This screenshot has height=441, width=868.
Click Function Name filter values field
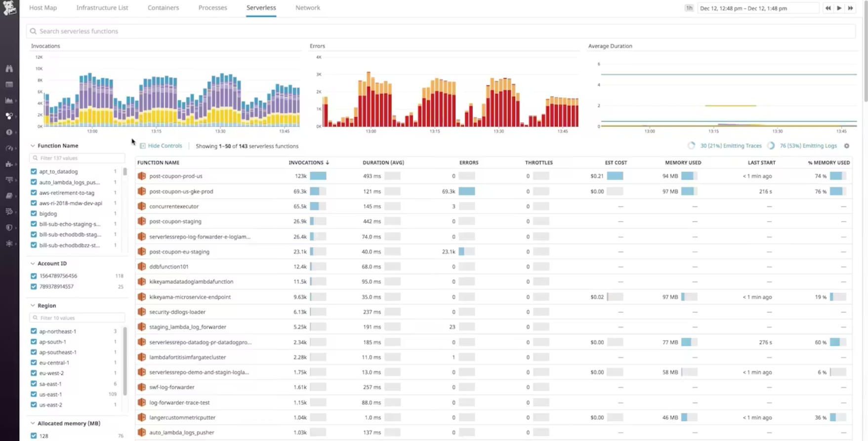click(x=77, y=158)
